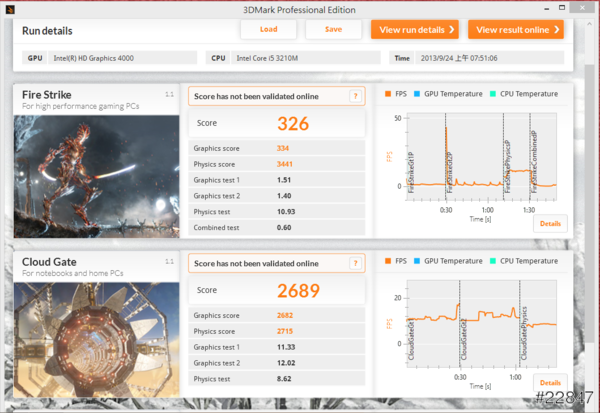Click the Save button
Image resolution: width=600 pixels, height=413 pixels.
pos(333,29)
